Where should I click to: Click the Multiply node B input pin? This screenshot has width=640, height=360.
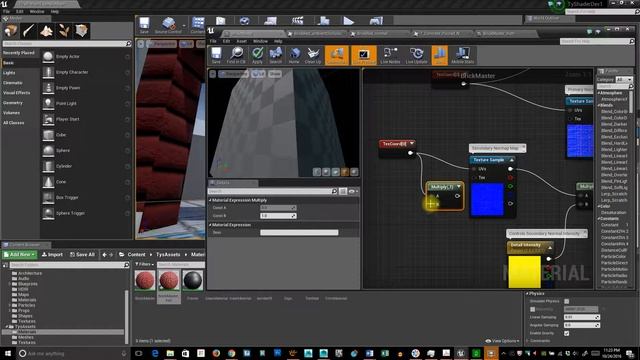432,204
